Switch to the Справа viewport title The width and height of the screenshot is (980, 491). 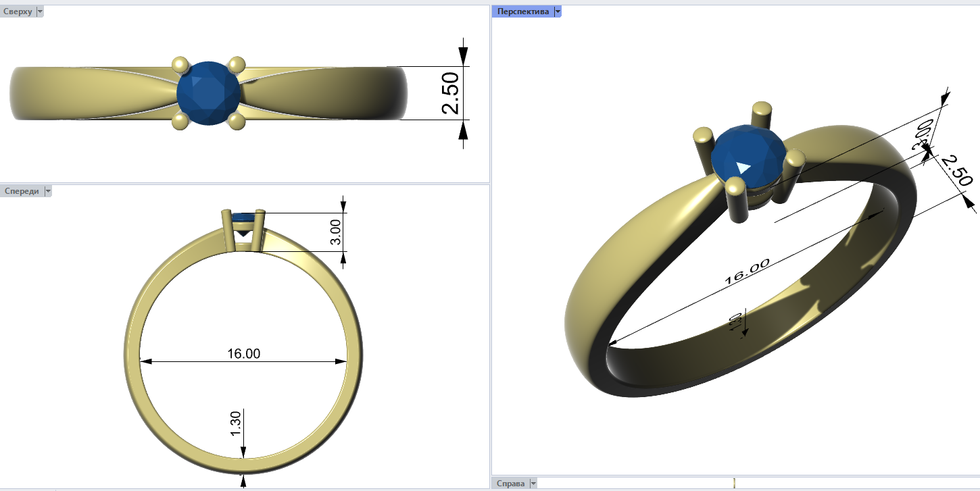(511, 484)
